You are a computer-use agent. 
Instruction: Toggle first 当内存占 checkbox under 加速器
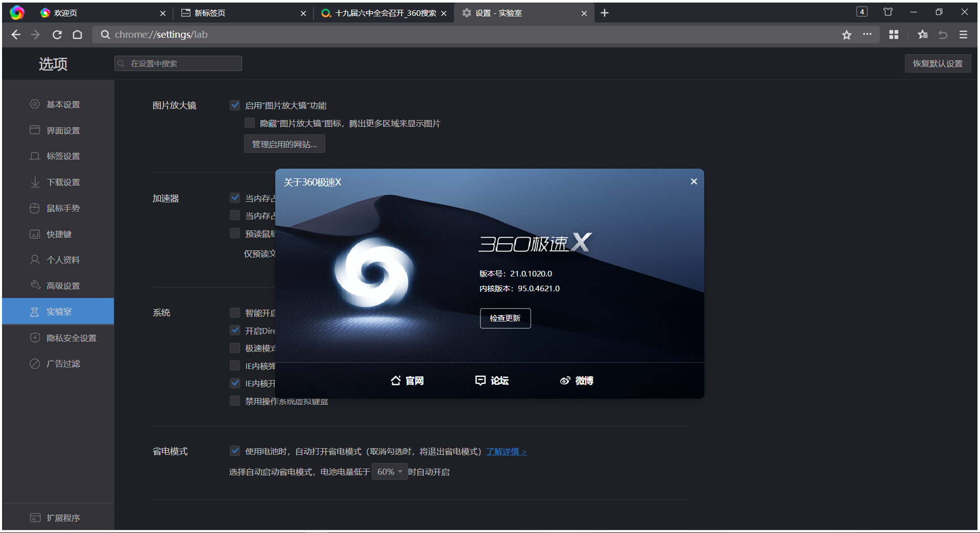coord(235,198)
